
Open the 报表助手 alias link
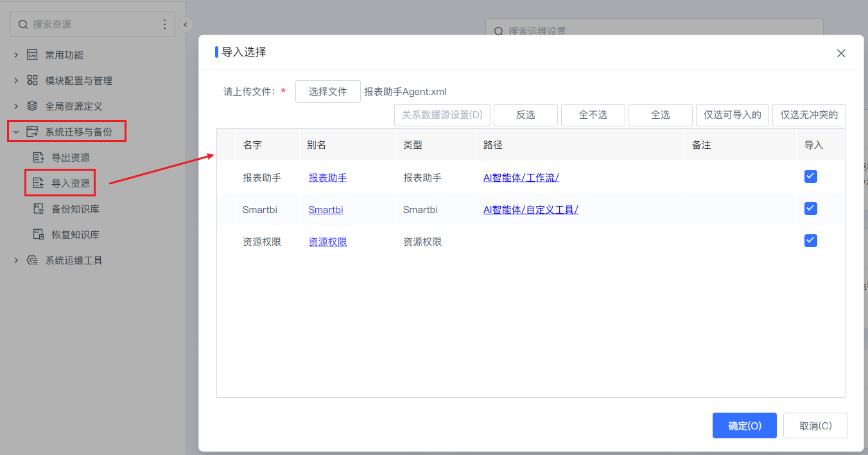(x=327, y=177)
